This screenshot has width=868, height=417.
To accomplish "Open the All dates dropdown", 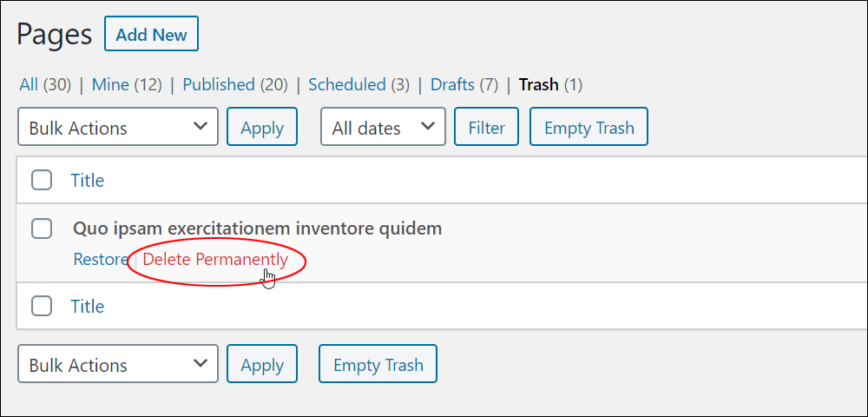I will click(383, 127).
